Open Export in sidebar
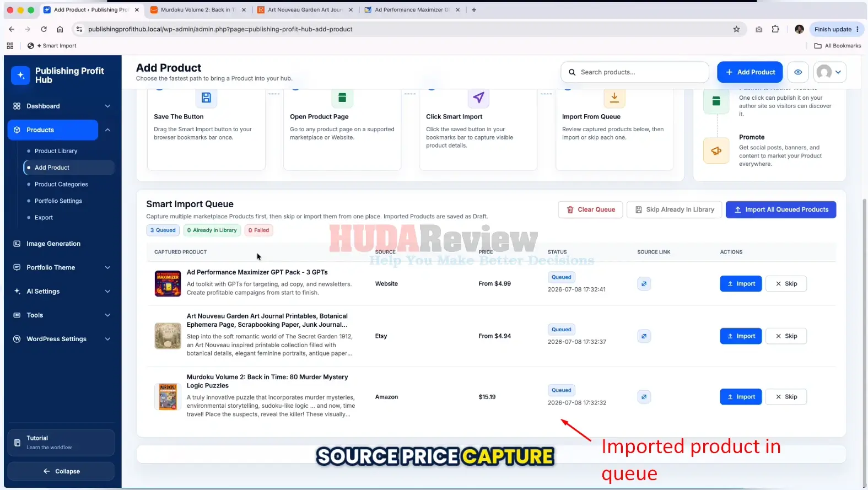Image resolution: width=868 pixels, height=490 pixels. 44,218
